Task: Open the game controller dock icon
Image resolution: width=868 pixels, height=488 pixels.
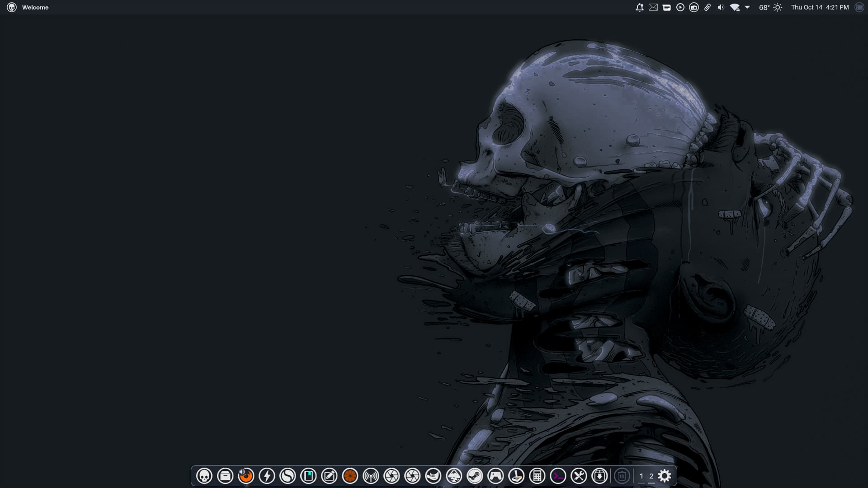Action: tap(495, 476)
